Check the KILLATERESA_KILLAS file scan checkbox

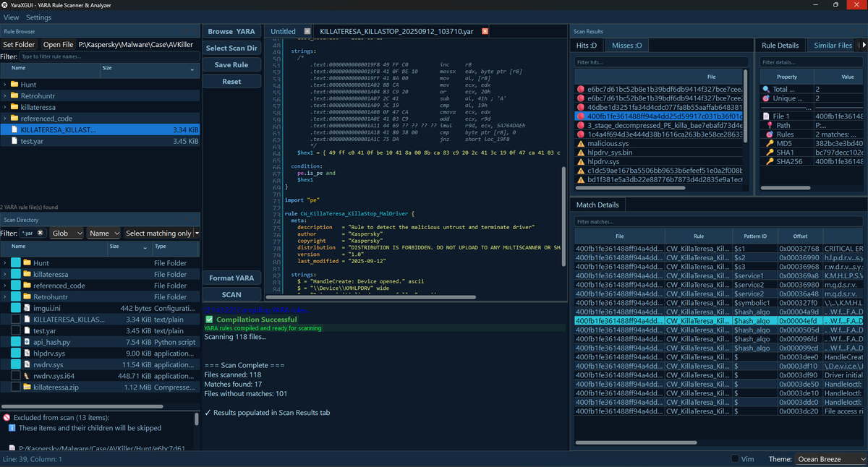pos(15,320)
